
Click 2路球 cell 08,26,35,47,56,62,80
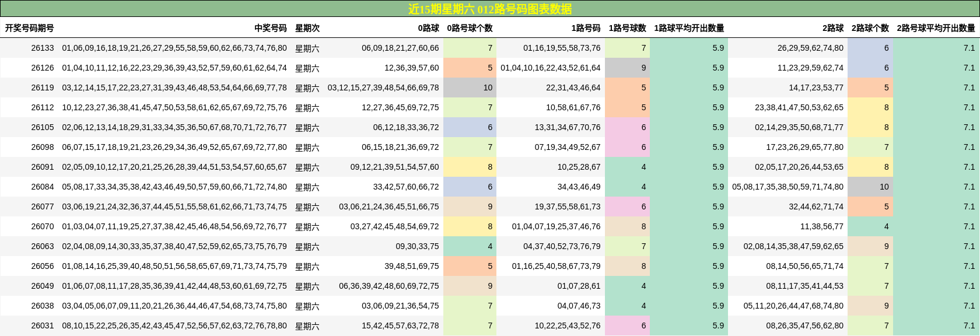tap(805, 325)
